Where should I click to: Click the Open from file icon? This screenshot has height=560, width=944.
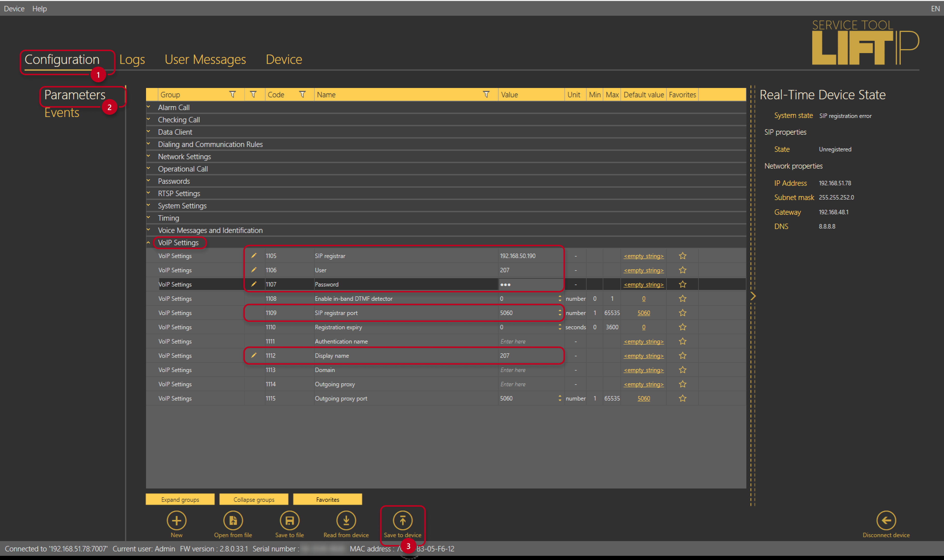point(233,520)
